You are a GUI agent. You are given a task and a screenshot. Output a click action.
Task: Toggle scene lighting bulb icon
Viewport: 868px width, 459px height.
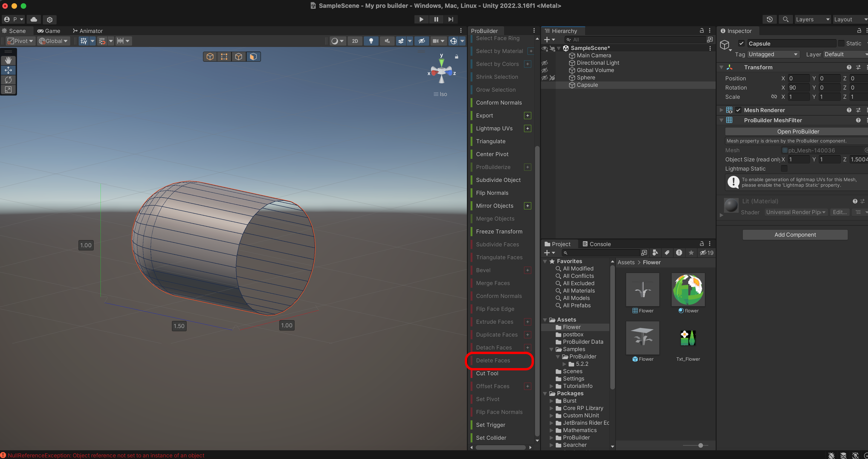coord(371,41)
